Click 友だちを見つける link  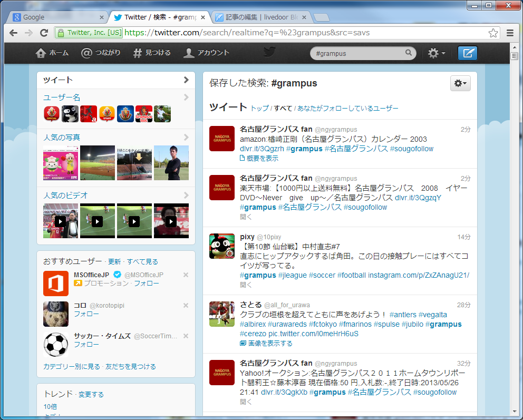click(x=131, y=367)
